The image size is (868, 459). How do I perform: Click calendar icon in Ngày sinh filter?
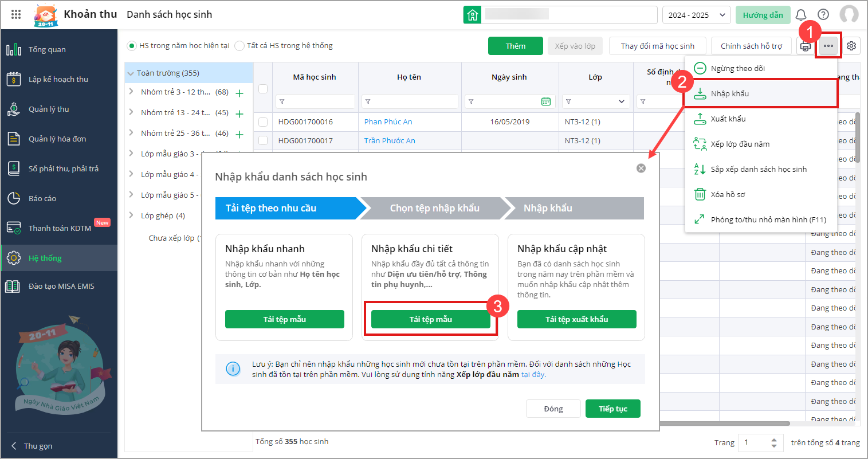546,101
